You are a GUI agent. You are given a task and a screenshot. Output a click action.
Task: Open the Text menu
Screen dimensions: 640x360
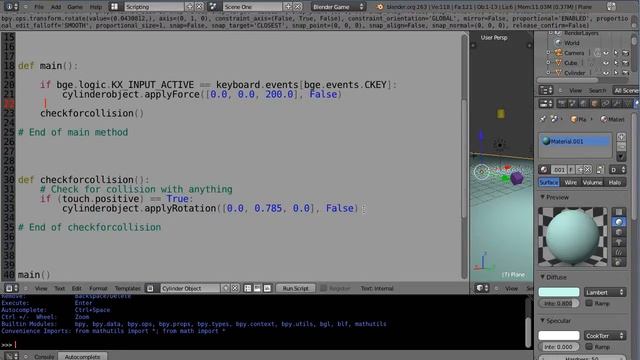[60, 289]
